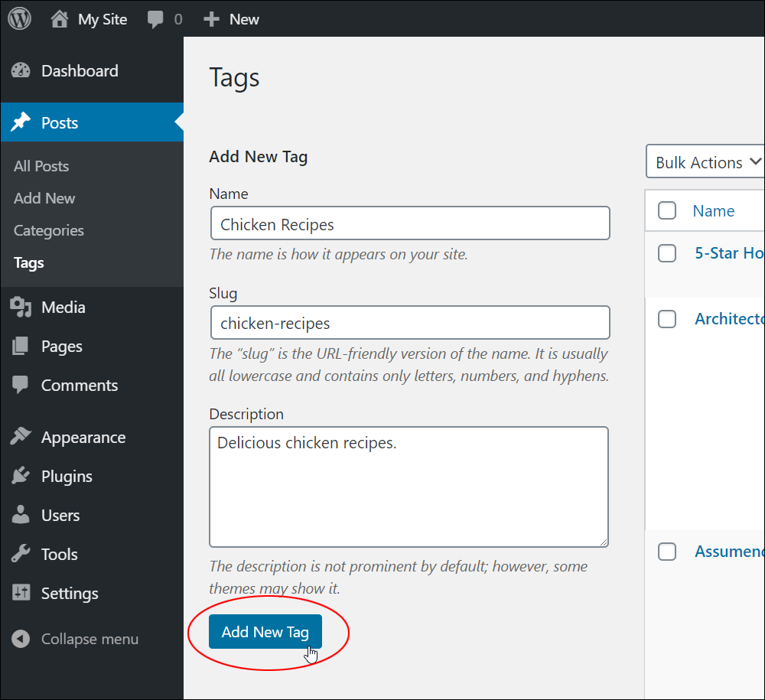765x700 pixels.
Task: Click the Description textarea
Action: point(409,487)
